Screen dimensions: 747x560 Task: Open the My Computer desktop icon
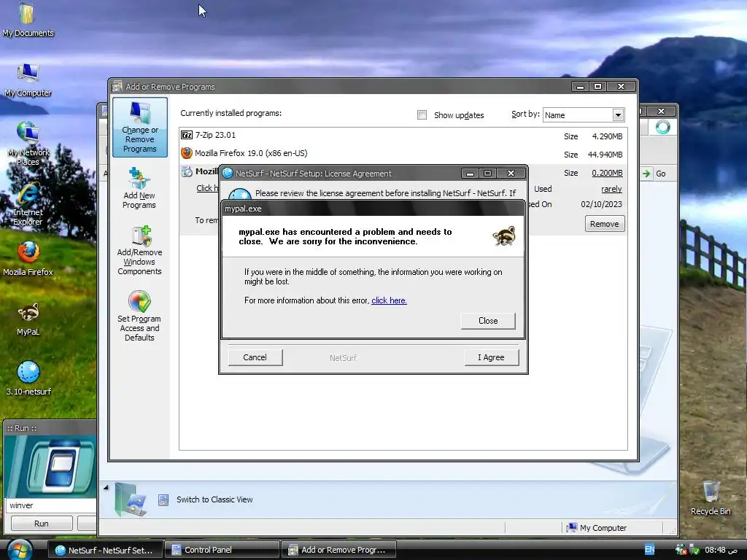28,80
